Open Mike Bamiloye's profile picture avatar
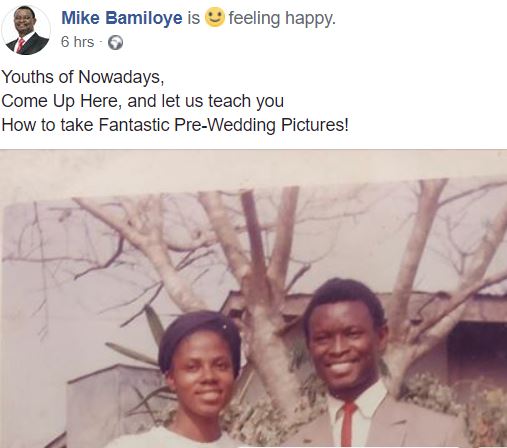Viewport: 507px width, 448px height. pos(26,30)
